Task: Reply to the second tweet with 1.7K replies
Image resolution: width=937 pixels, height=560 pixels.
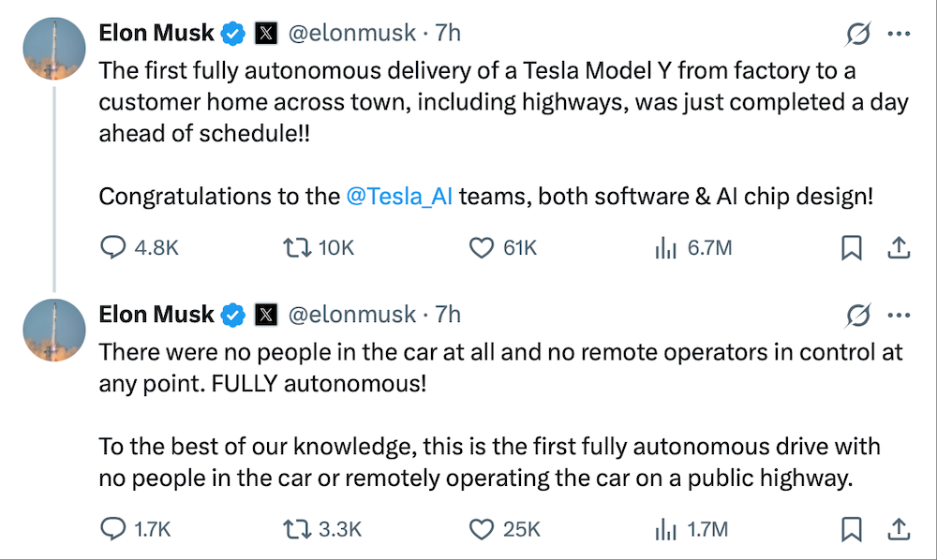Action: point(113,529)
